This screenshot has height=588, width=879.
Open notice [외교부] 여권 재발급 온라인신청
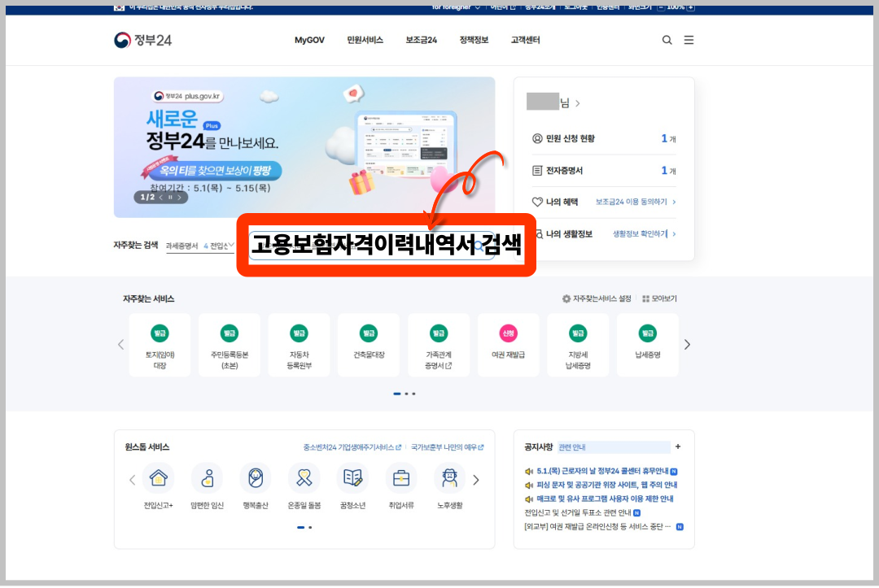[597, 526]
